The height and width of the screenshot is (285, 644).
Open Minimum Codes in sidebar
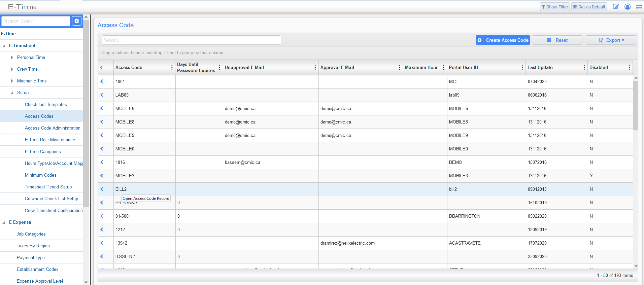[41, 175]
